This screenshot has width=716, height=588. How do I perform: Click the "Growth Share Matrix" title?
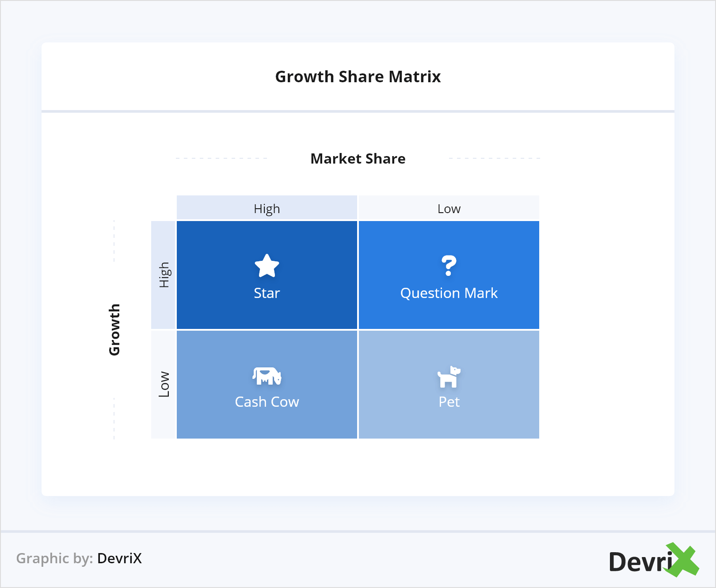click(x=358, y=77)
